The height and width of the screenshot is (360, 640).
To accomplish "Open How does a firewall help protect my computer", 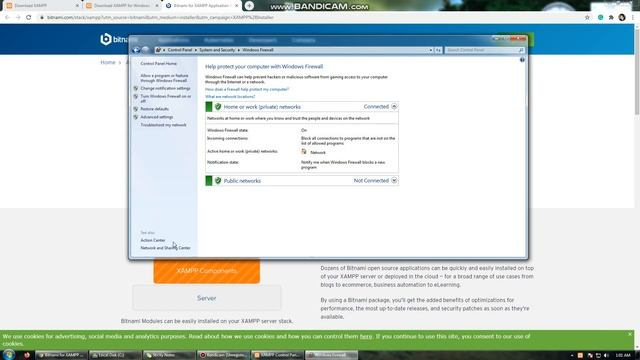I will [247, 89].
